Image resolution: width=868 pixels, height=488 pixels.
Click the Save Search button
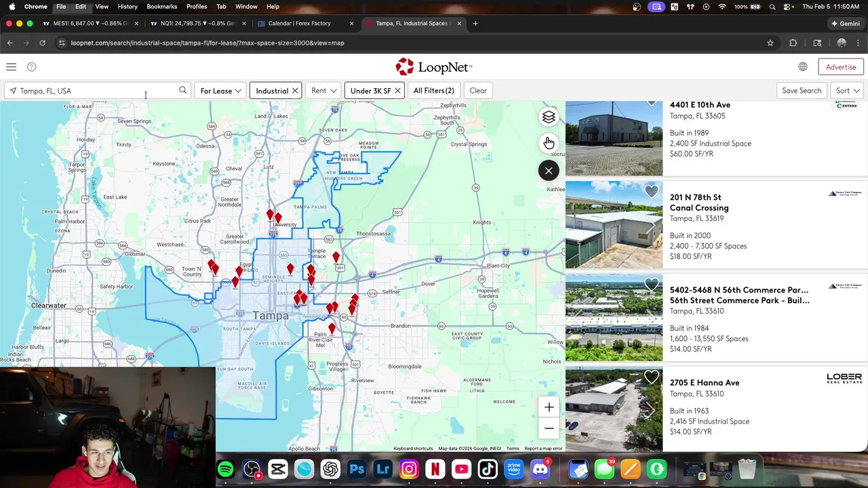pos(802,91)
